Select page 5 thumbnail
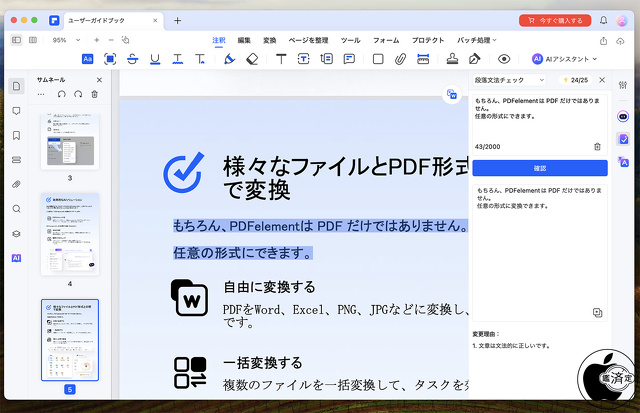 [70, 340]
